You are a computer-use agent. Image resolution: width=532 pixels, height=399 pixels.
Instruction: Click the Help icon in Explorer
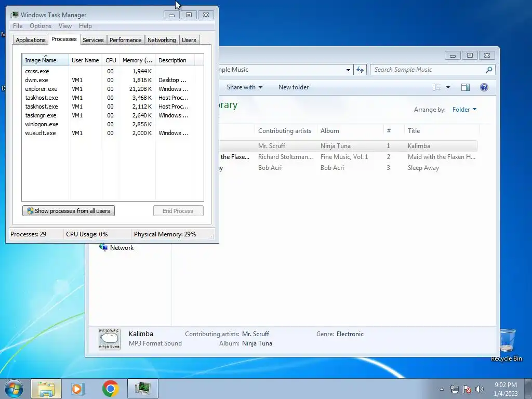click(484, 87)
